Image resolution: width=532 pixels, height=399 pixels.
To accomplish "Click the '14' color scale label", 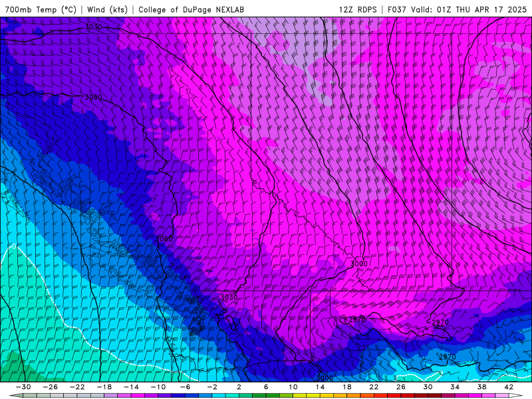I will click(x=320, y=387).
